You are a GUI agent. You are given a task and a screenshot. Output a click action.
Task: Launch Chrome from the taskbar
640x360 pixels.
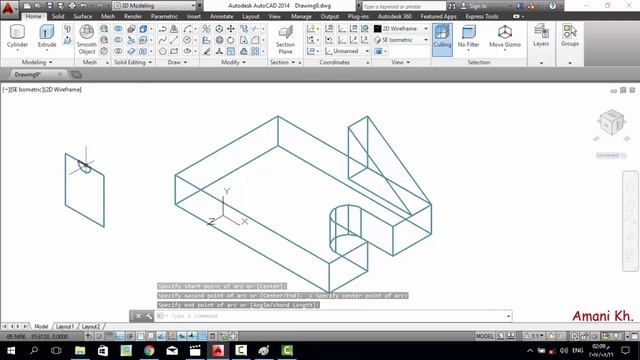[149, 351]
